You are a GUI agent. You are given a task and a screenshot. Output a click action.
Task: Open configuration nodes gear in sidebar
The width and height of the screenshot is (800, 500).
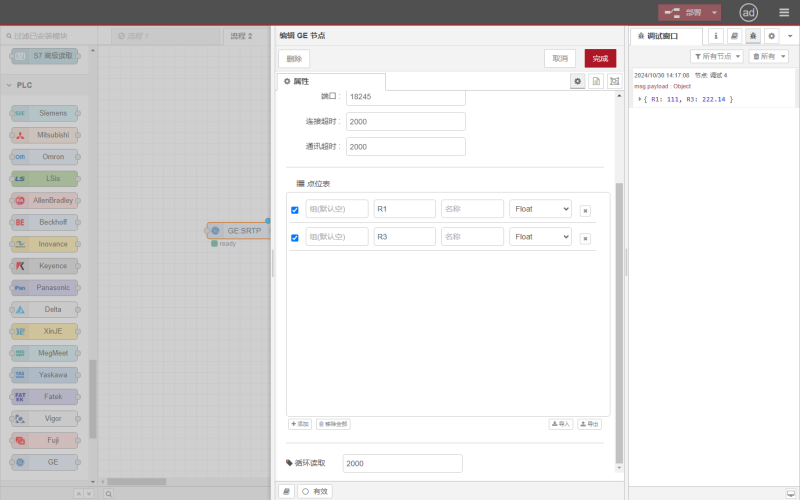771,36
